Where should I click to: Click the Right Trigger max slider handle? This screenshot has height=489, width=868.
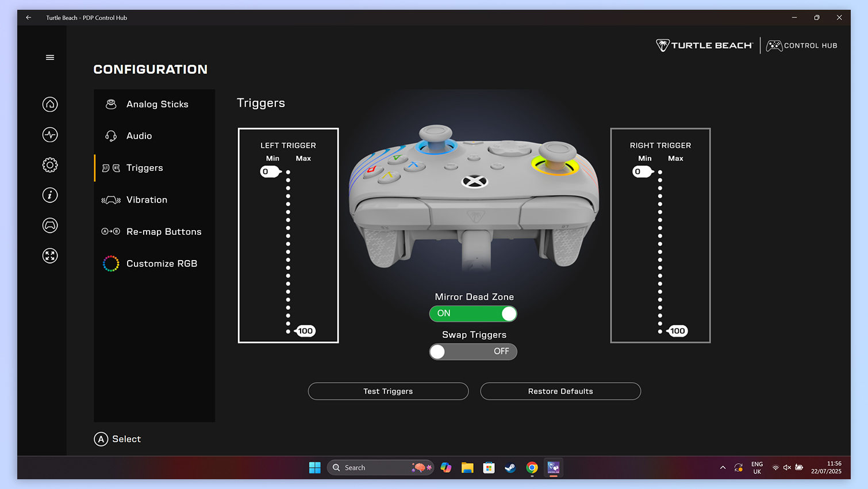click(678, 331)
